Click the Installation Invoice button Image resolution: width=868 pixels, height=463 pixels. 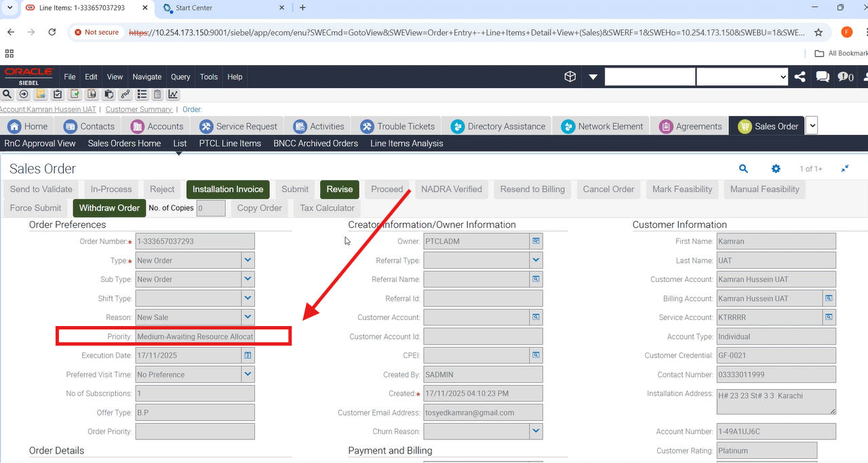(228, 189)
